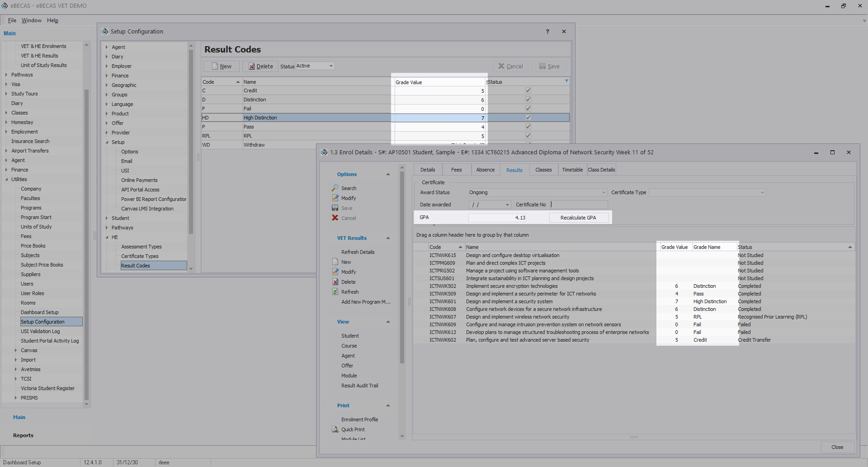This screenshot has height=467, width=868.
Task: Select Certificate Types in the HE tree
Action: pos(140,256)
